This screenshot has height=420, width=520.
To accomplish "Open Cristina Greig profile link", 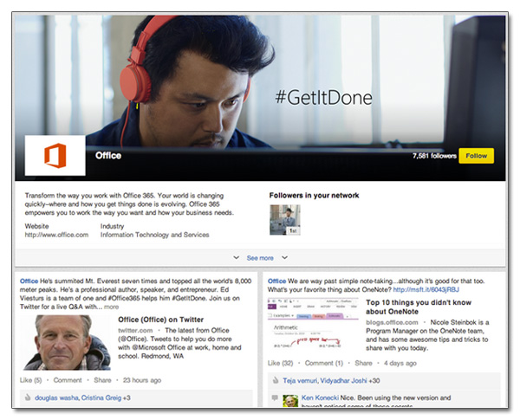I will click(x=101, y=397).
